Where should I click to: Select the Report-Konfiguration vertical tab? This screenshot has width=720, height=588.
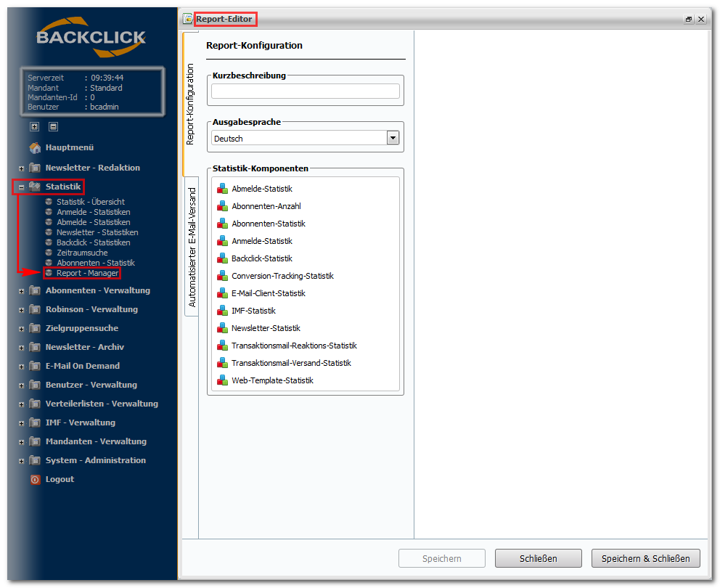pos(190,105)
